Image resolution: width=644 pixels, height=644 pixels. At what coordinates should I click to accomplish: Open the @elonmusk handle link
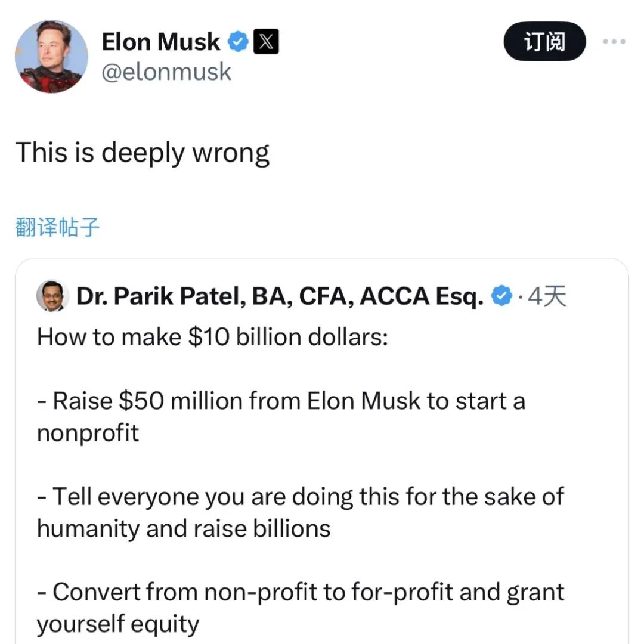tap(166, 72)
